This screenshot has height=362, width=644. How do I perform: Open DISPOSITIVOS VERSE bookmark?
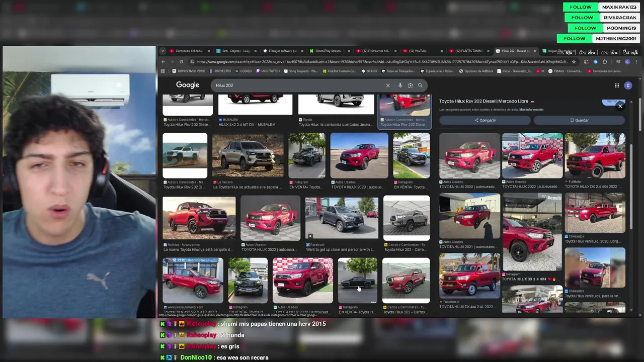pos(189,71)
